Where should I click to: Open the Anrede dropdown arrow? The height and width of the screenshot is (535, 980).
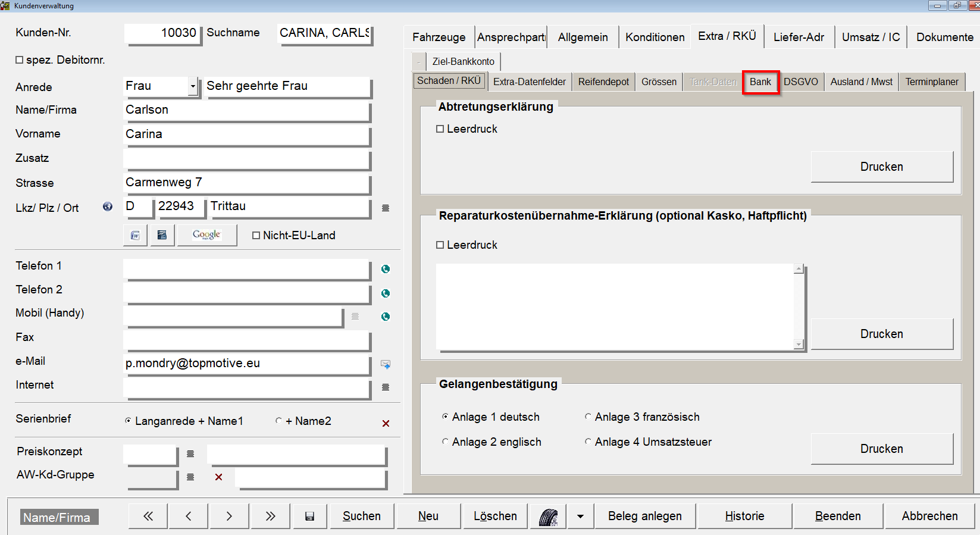[193, 86]
